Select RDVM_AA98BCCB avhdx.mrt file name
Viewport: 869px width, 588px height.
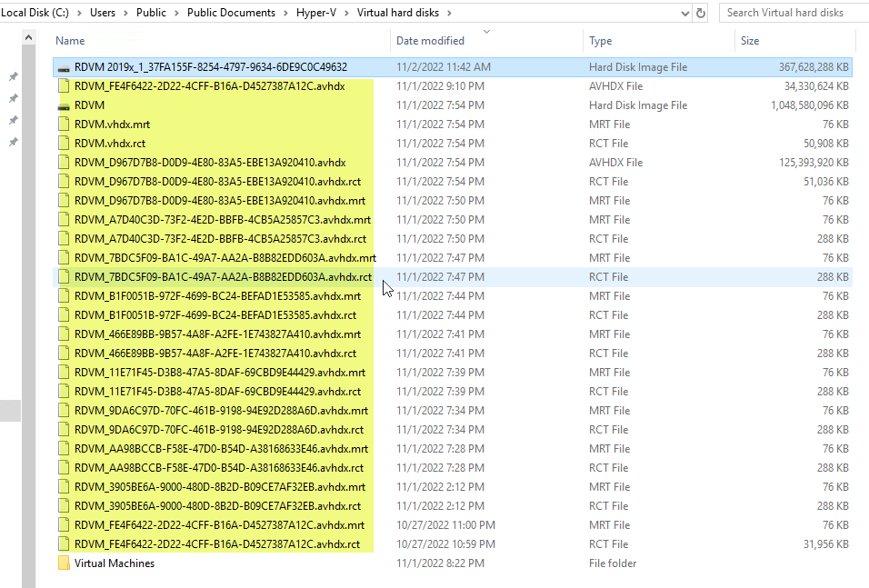point(221,449)
